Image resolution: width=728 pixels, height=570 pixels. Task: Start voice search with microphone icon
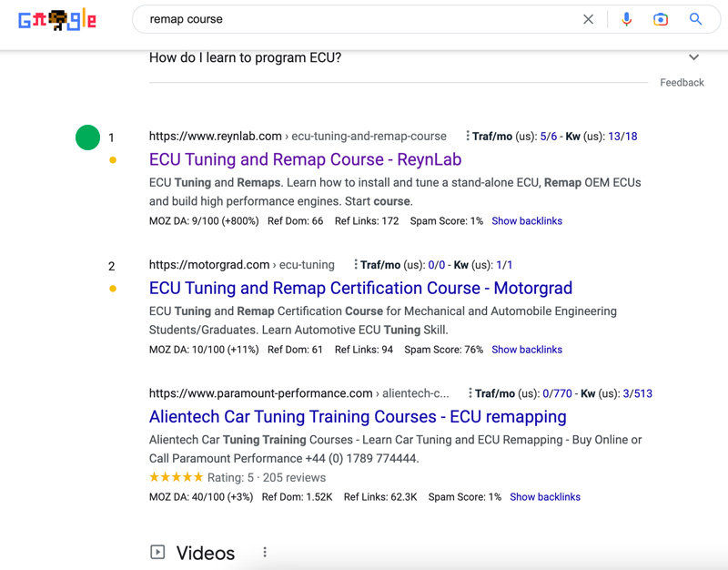626,19
